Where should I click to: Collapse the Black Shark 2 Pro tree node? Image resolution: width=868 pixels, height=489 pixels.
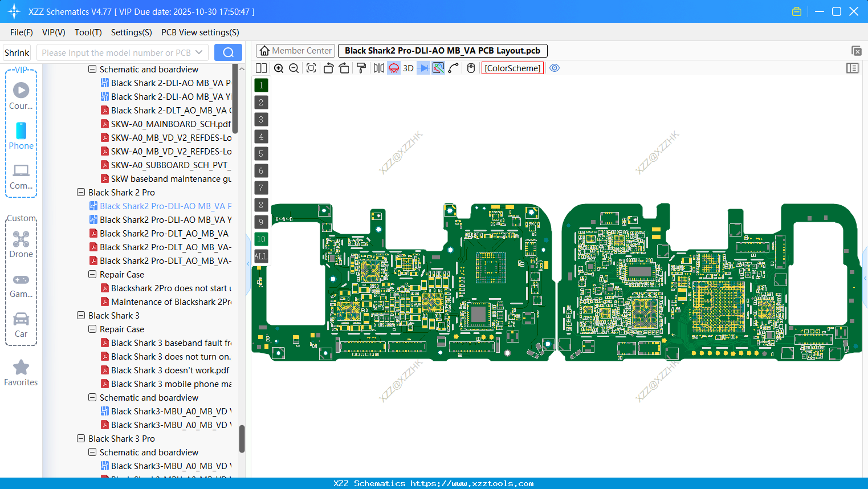click(x=81, y=192)
